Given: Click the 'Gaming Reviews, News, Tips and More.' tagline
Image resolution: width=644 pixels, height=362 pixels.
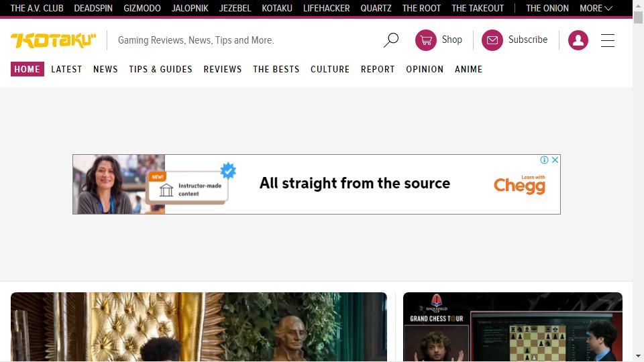Looking at the screenshot, I should point(196,40).
